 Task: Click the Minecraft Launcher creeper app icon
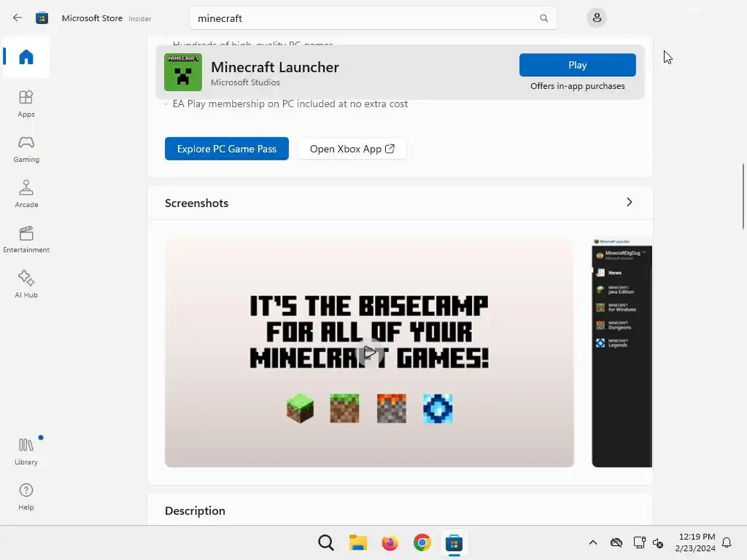pyautogui.click(x=183, y=72)
